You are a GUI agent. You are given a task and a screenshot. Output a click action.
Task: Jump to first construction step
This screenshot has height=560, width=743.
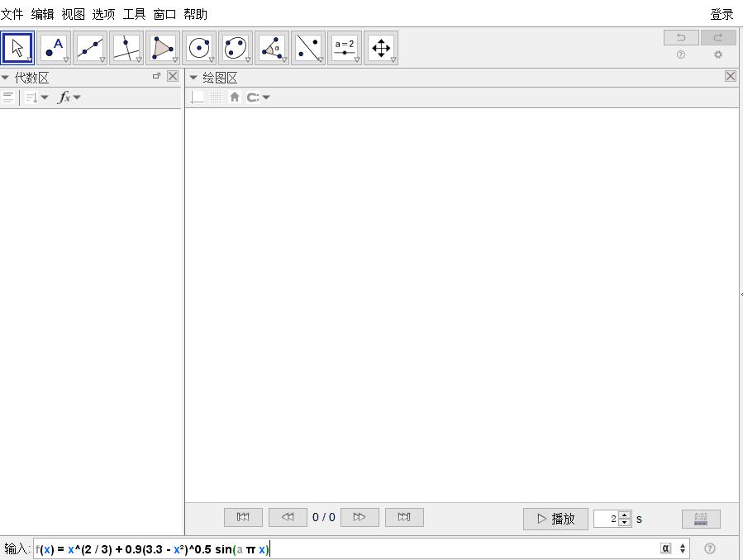click(243, 517)
